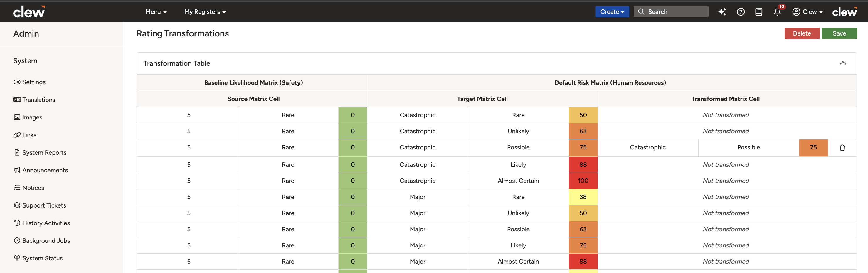Open the Menu dropdown
Screen dimensions: 868x273
coord(156,12)
